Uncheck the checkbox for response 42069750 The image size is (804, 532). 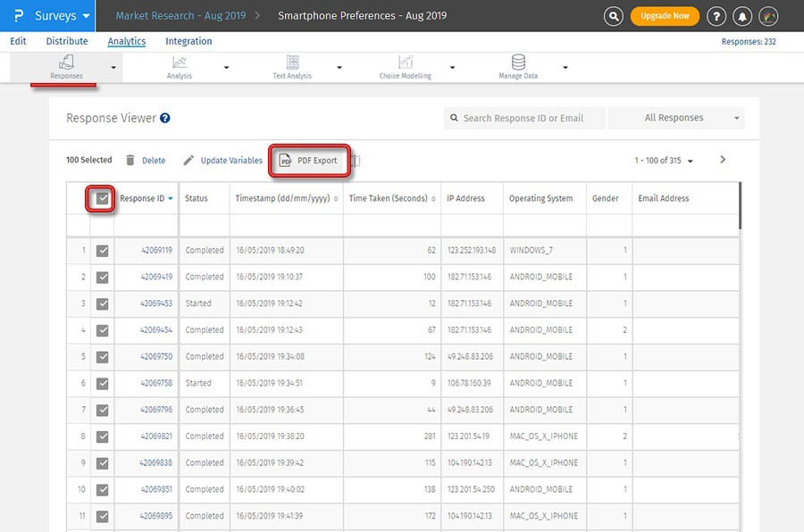[x=103, y=357]
